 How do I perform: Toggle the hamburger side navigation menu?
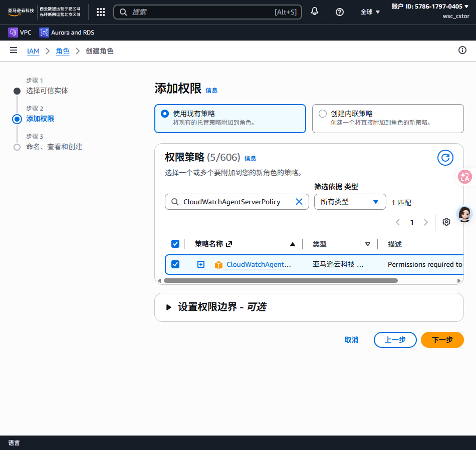[14, 51]
